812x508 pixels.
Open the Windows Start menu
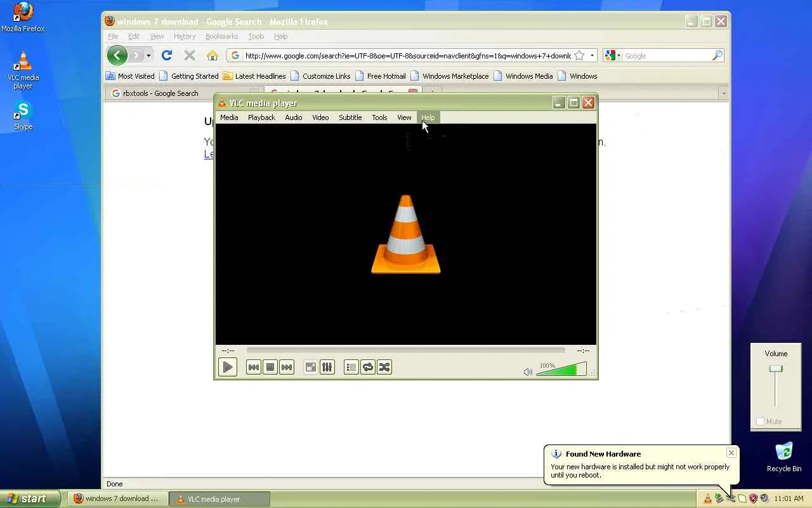pyautogui.click(x=30, y=498)
